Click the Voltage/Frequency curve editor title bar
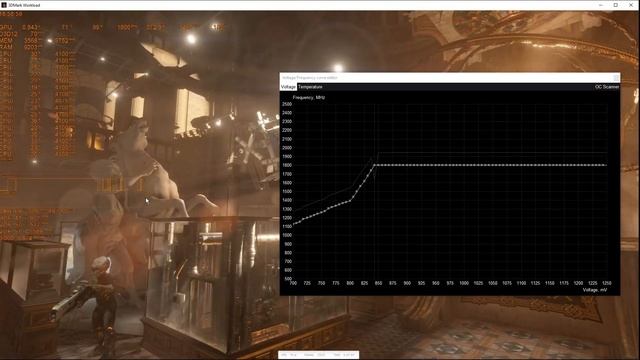Image resolution: width=640 pixels, height=360 pixels. [450, 78]
